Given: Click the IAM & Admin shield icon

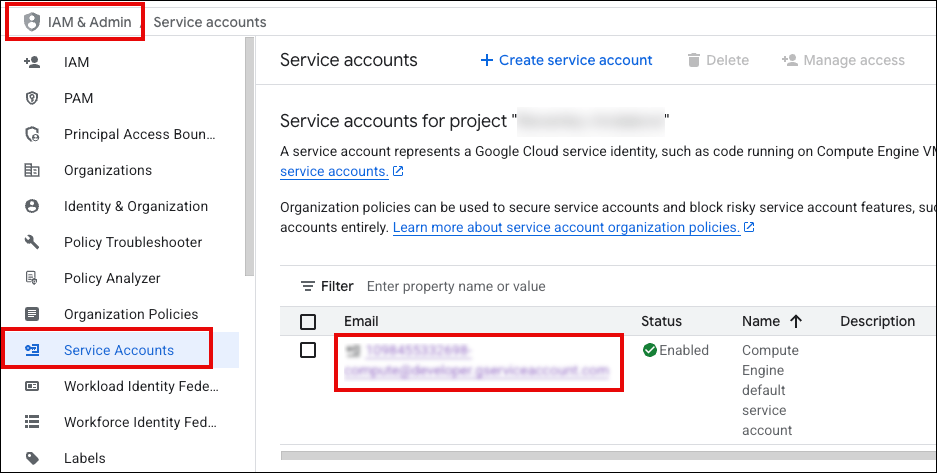Looking at the screenshot, I should 31,22.
